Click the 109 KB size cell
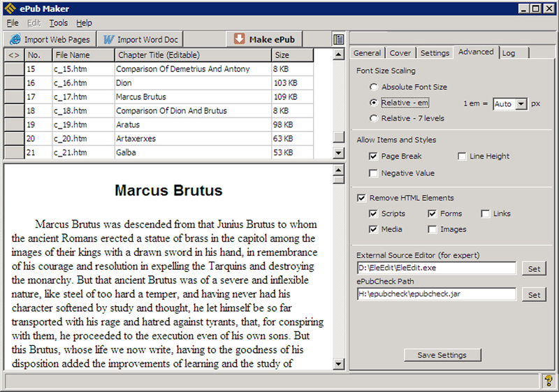This screenshot has width=559, height=392. [x=293, y=97]
